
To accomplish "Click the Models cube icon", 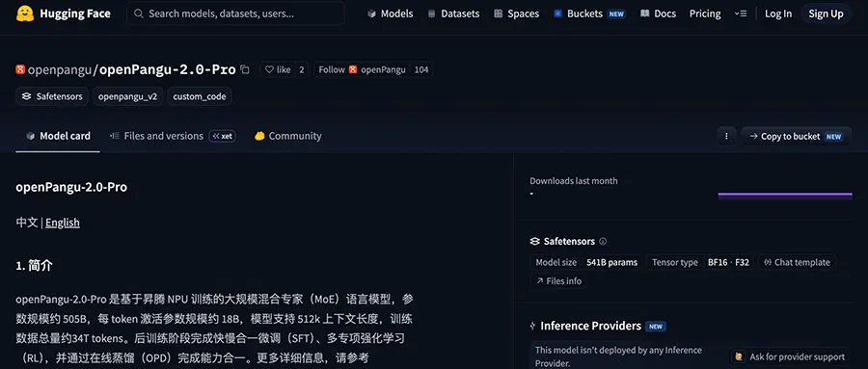I will click(x=371, y=13).
